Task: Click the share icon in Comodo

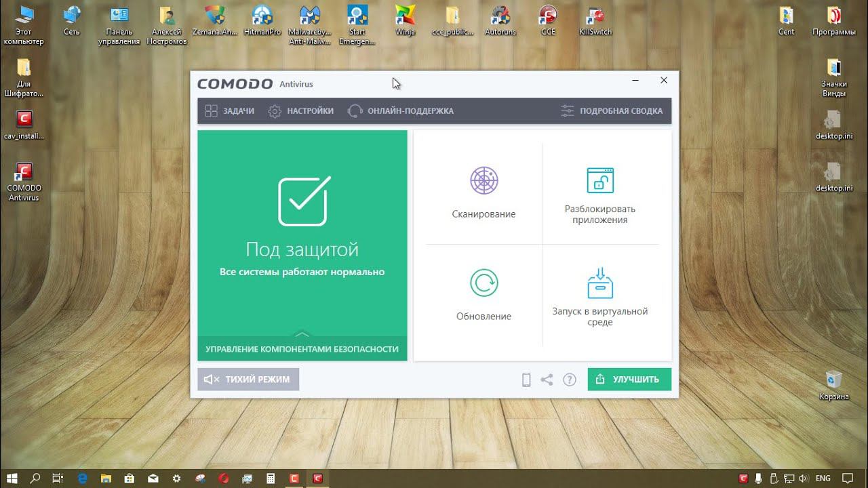Action: 547,380
